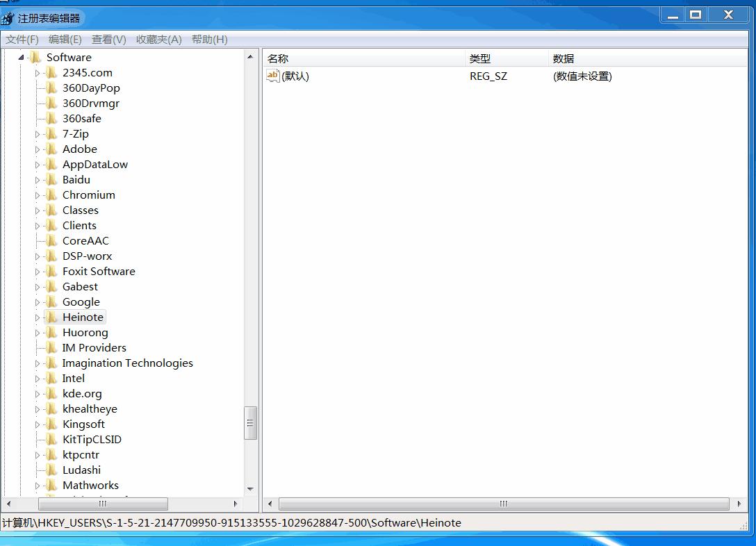
Task: Expand the Classes key
Action: (x=37, y=210)
